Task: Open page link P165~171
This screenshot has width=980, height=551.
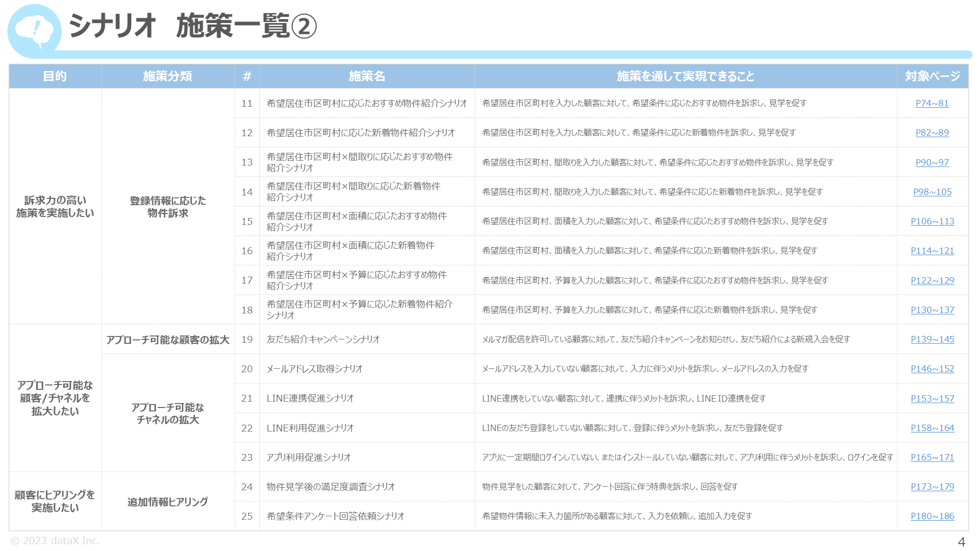Action: [x=932, y=457]
